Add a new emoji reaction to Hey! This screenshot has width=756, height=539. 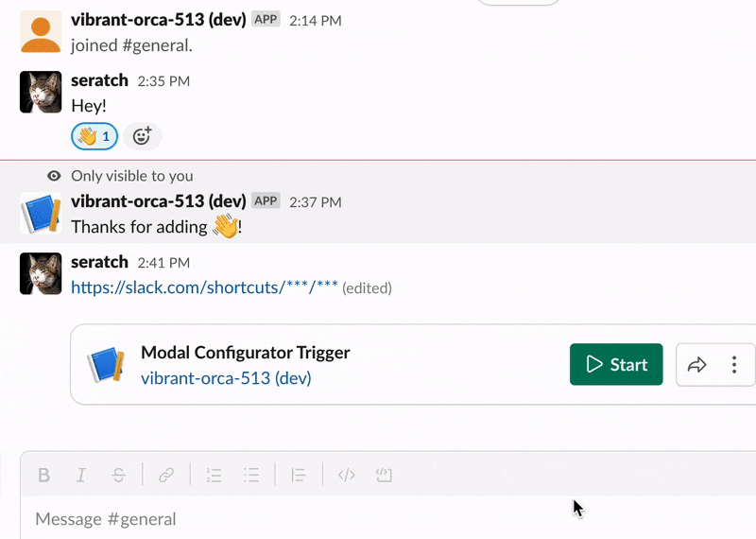[143, 136]
